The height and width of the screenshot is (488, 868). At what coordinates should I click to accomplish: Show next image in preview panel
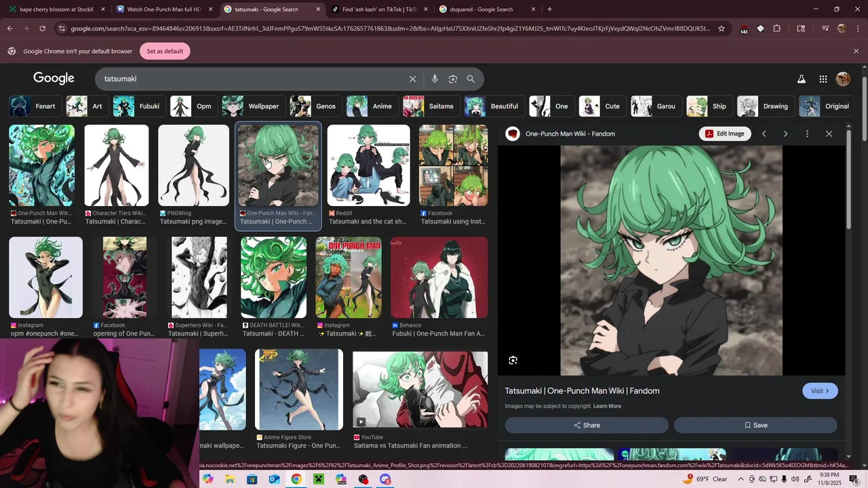click(785, 134)
